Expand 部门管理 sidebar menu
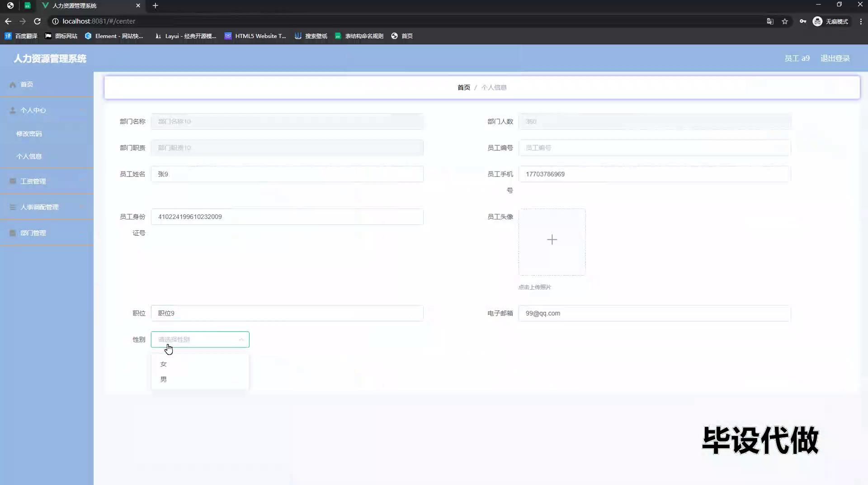Screen dimensions: 868x485 47,233
